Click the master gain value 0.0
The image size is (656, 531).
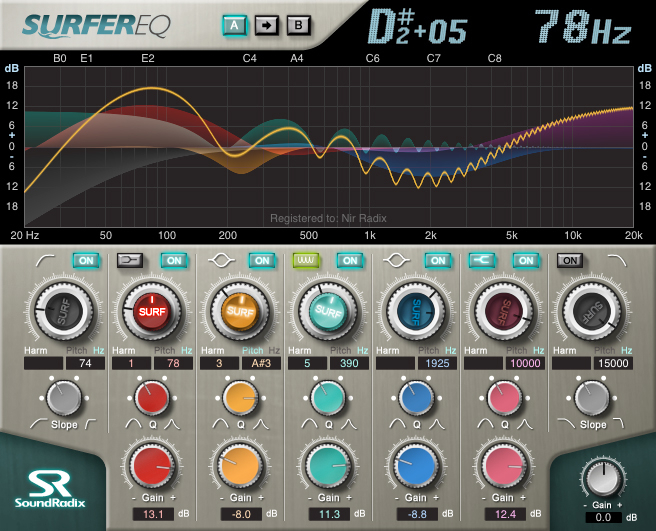pos(603,518)
